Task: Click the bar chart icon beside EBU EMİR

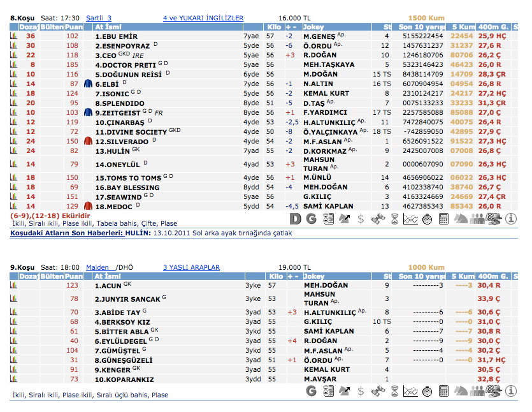Action: pos(13,36)
